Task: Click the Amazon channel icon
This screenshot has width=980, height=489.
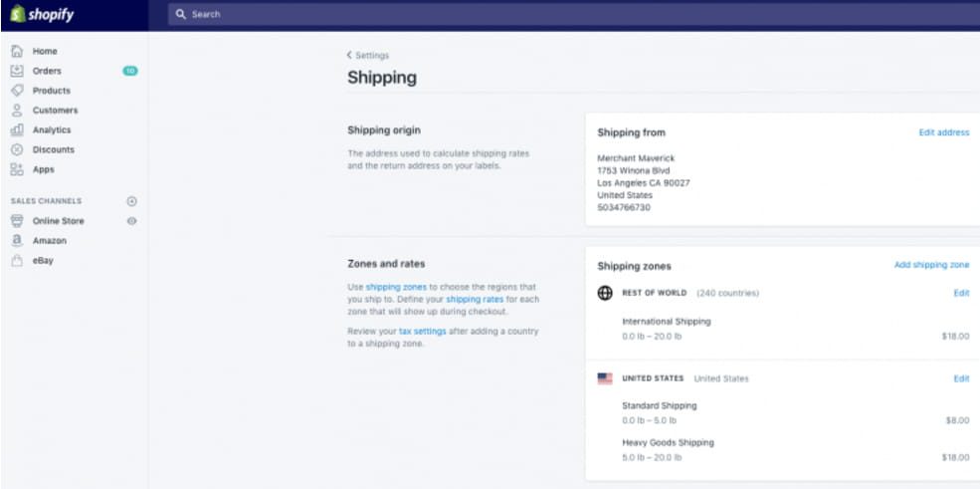Action: tap(17, 241)
